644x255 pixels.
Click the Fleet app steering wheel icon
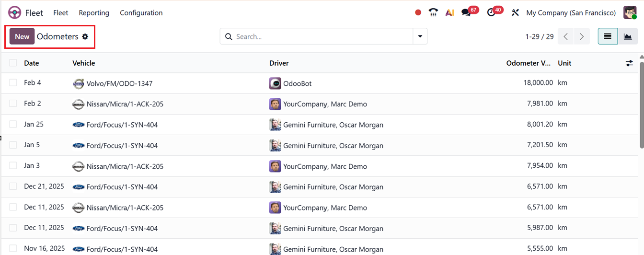click(15, 13)
